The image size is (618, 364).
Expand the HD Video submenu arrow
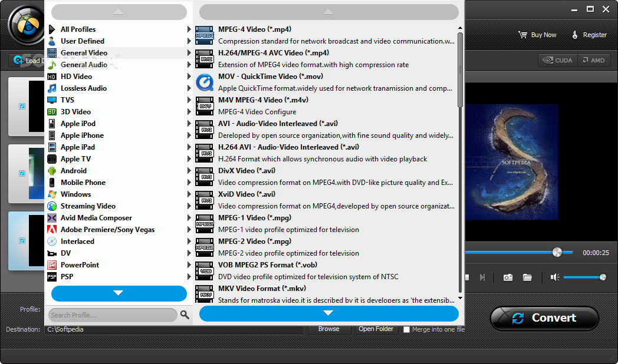coord(189,77)
